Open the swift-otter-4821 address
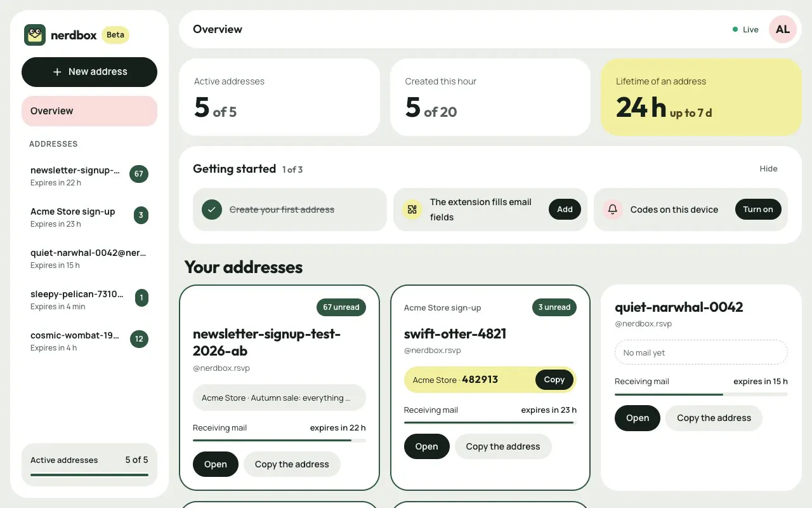 (x=426, y=446)
